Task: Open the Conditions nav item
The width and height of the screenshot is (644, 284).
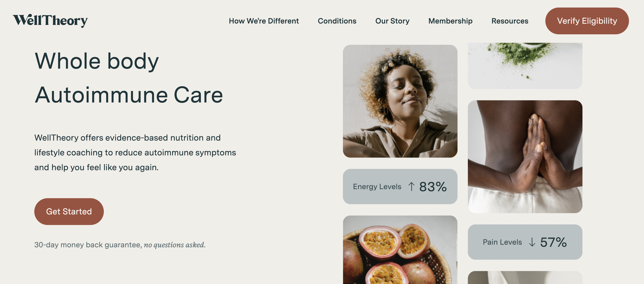Action: [337, 21]
